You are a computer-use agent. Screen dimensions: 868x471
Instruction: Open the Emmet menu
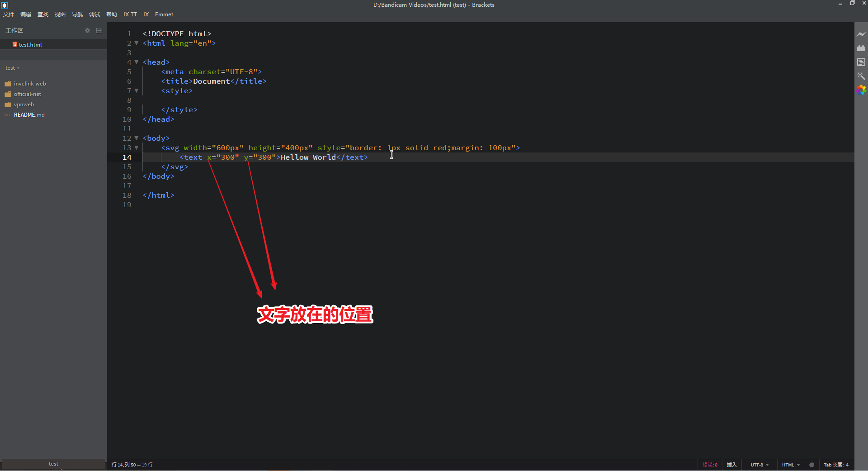pos(164,14)
